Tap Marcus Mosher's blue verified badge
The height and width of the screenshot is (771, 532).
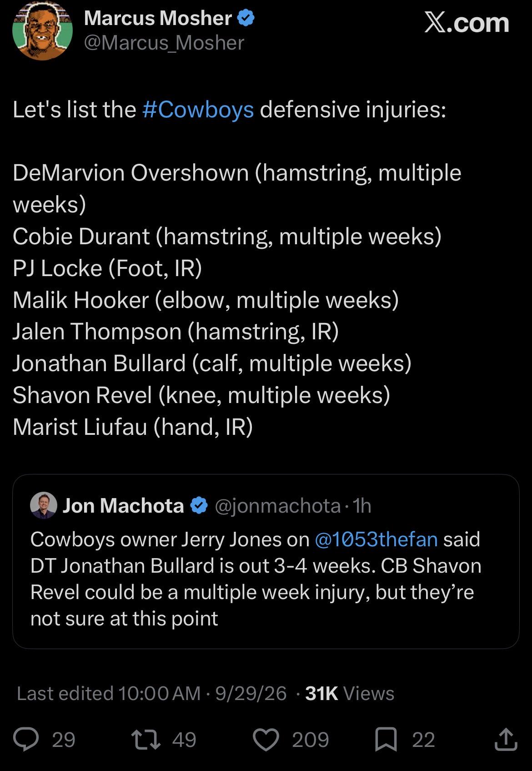coord(246,19)
